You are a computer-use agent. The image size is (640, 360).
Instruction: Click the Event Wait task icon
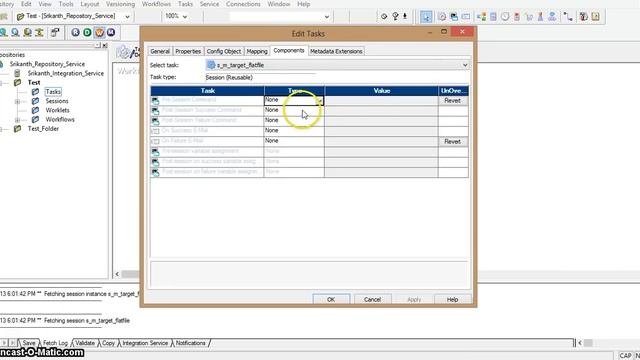pos(529,17)
